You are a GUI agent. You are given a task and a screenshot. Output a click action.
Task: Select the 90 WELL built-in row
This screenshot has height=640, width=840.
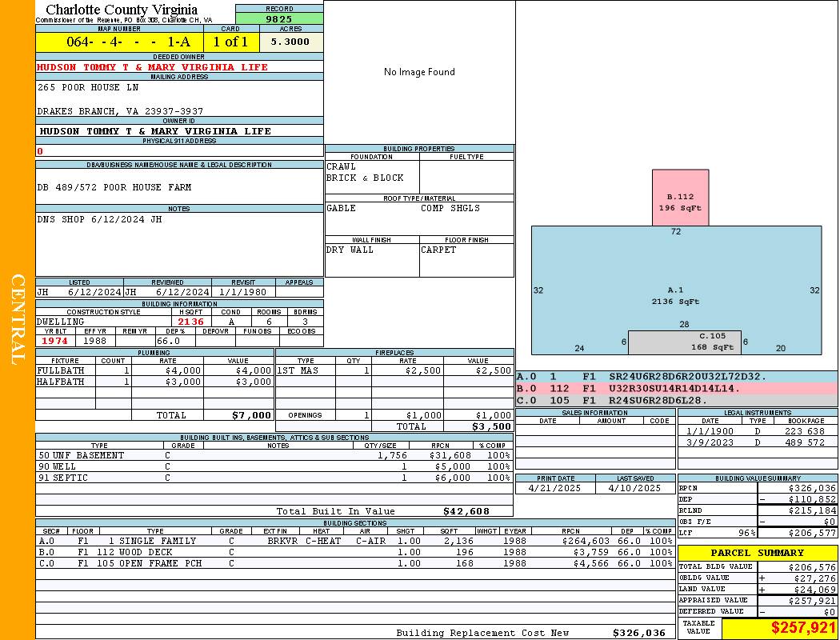[274, 466]
